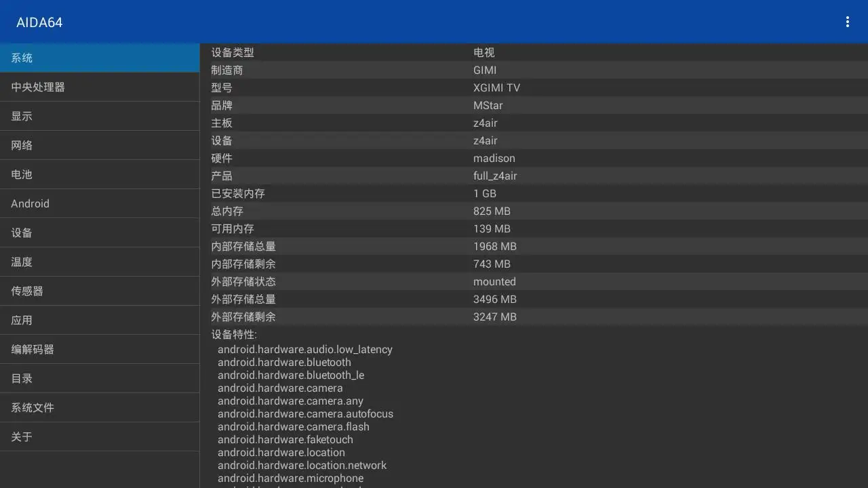Select android.hardware.microphone feature line

[x=290, y=479]
